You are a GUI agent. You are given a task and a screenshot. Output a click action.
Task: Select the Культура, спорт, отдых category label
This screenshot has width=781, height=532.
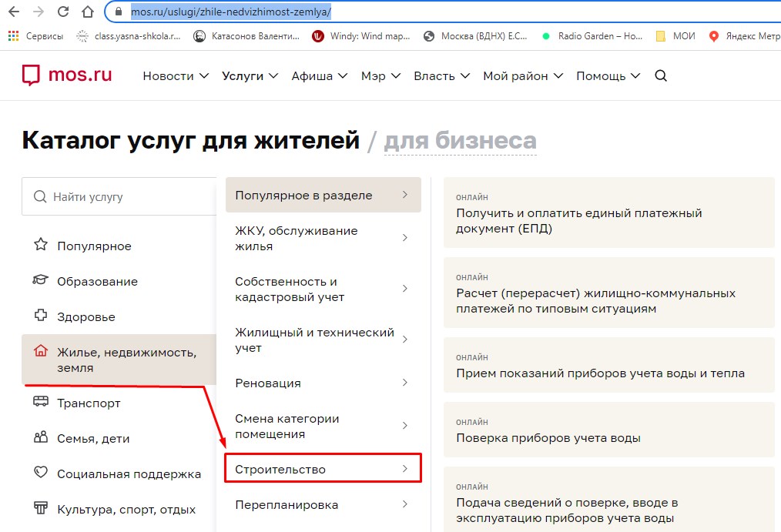[126, 509]
